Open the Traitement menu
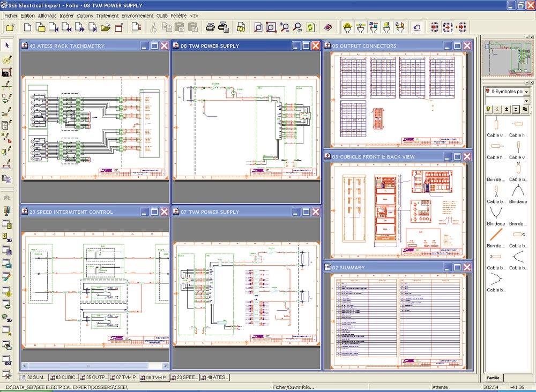The height and width of the screenshot is (392, 536). [107, 16]
